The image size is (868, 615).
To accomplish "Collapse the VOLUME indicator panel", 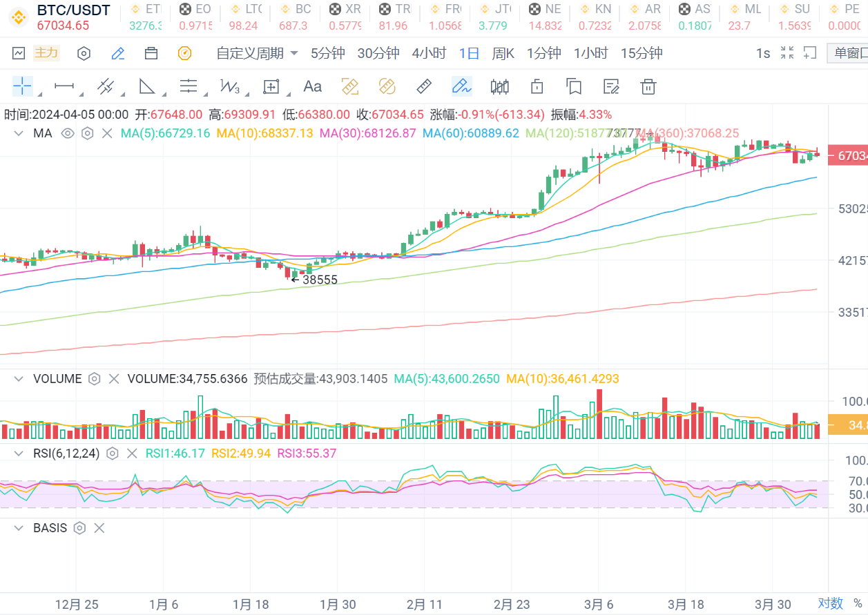I will click(19, 379).
